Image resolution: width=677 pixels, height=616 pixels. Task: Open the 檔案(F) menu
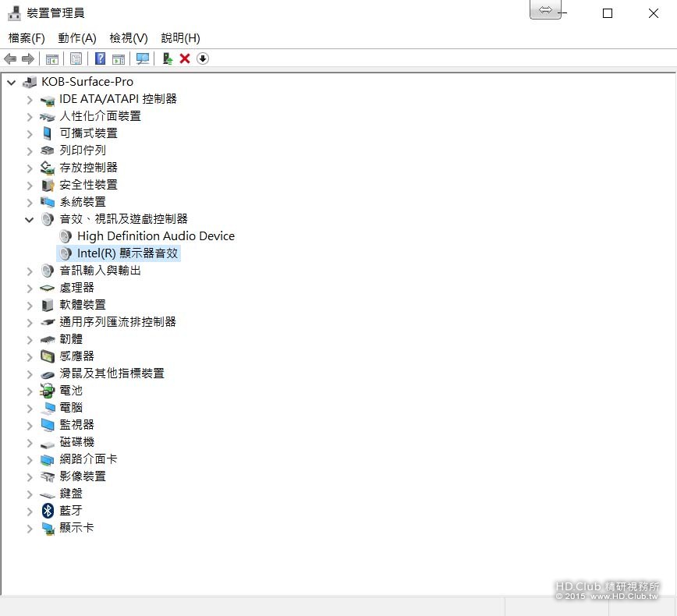pos(27,38)
